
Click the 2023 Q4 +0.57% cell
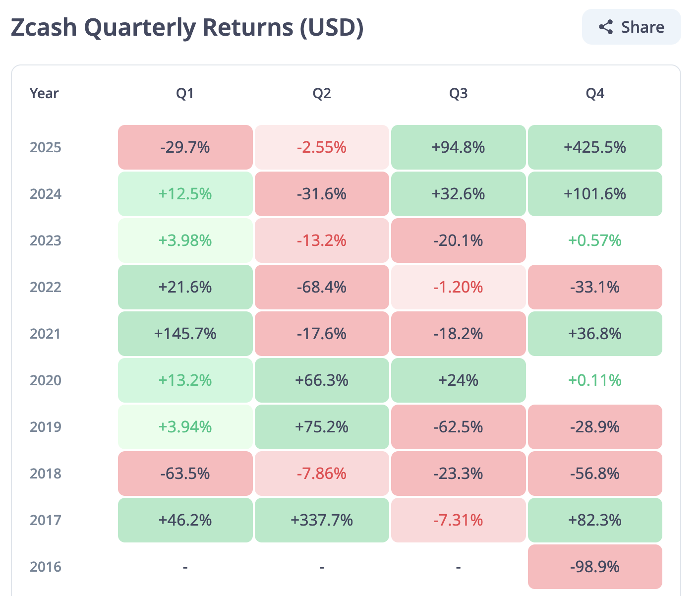click(594, 240)
